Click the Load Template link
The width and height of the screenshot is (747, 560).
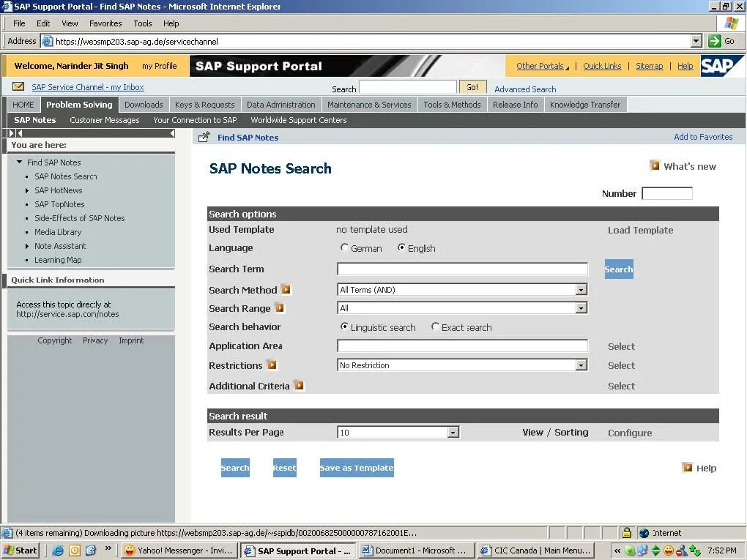pos(640,230)
